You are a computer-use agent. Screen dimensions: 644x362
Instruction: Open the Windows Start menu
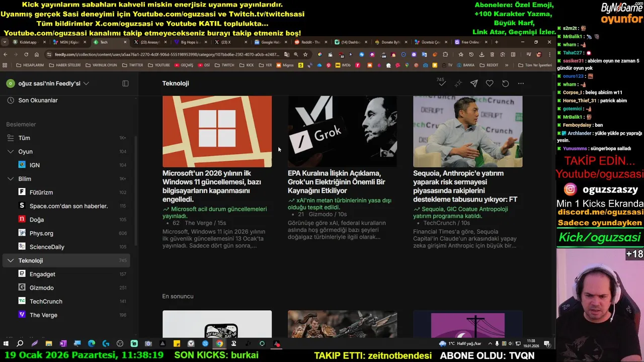[x=6, y=343]
